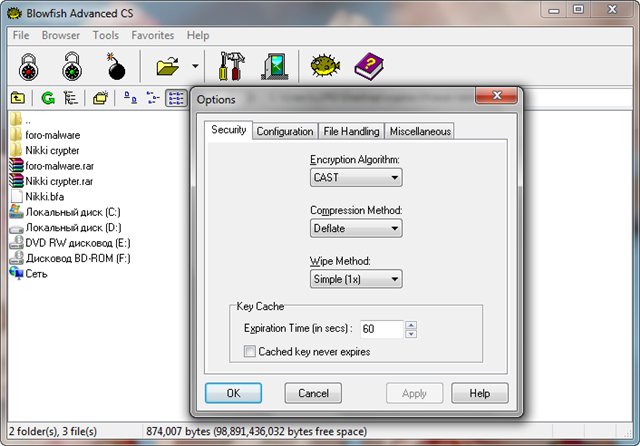Click the hammer and screwdriver Options icon

pyautogui.click(x=231, y=66)
